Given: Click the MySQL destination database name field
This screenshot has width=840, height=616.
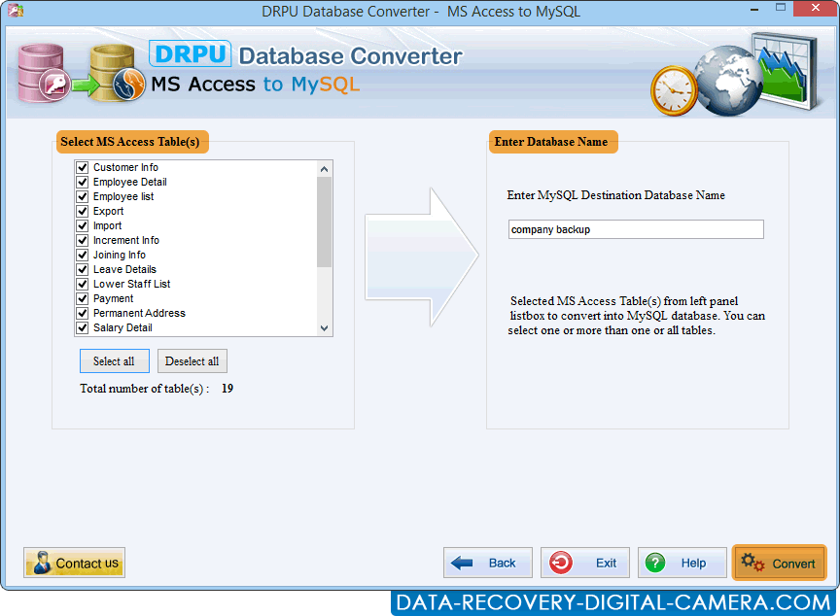Looking at the screenshot, I should click(636, 229).
